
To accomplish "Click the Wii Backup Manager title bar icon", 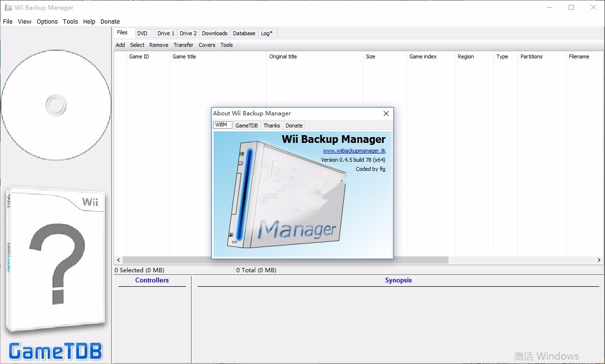I will point(8,8).
